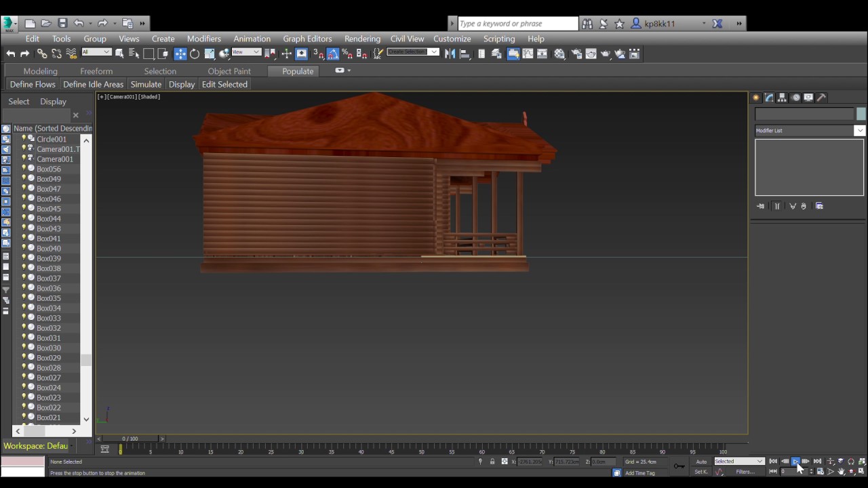Switch to the Hierarchy panel icon
The width and height of the screenshot is (868, 488).
[x=782, y=98]
